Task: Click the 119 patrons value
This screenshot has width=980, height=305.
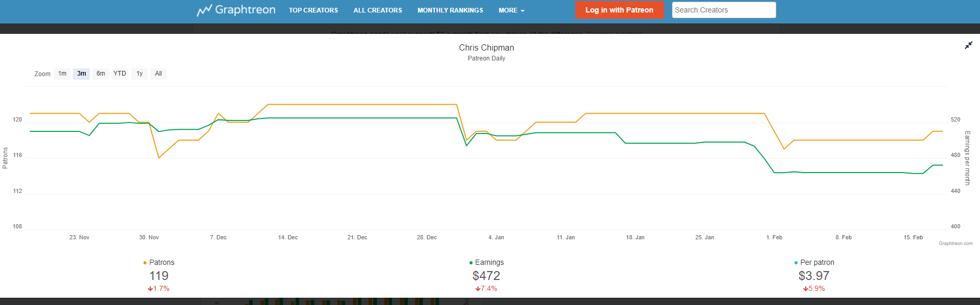Action: tap(159, 276)
